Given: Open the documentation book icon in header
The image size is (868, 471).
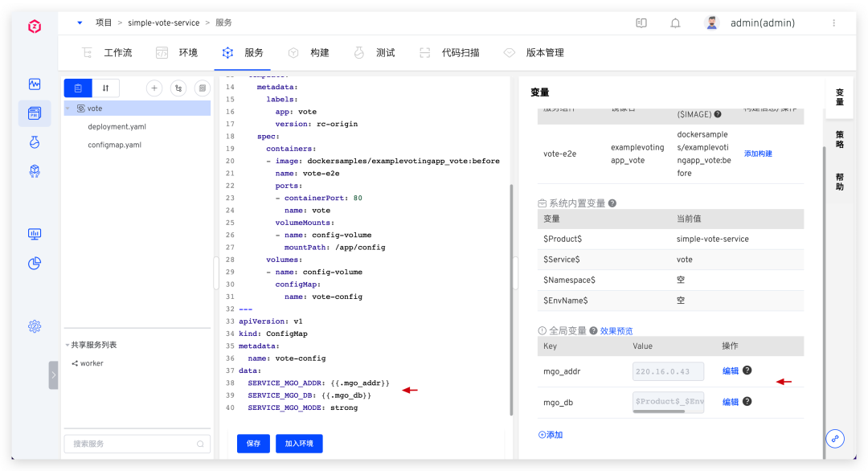Looking at the screenshot, I should click(641, 23).
